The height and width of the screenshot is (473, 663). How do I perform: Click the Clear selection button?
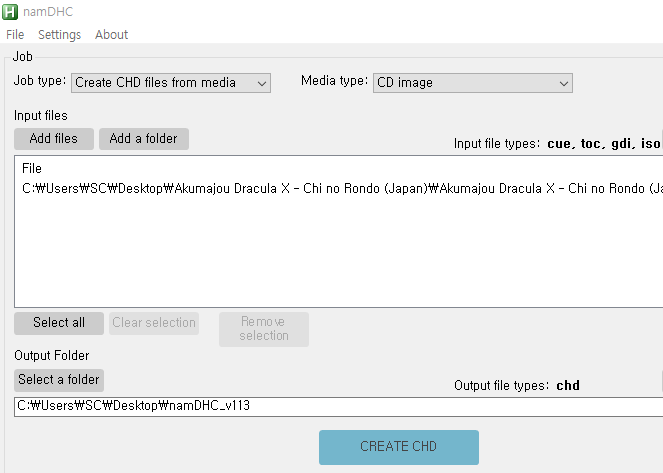pyautogui.click(x=153, y=323)
